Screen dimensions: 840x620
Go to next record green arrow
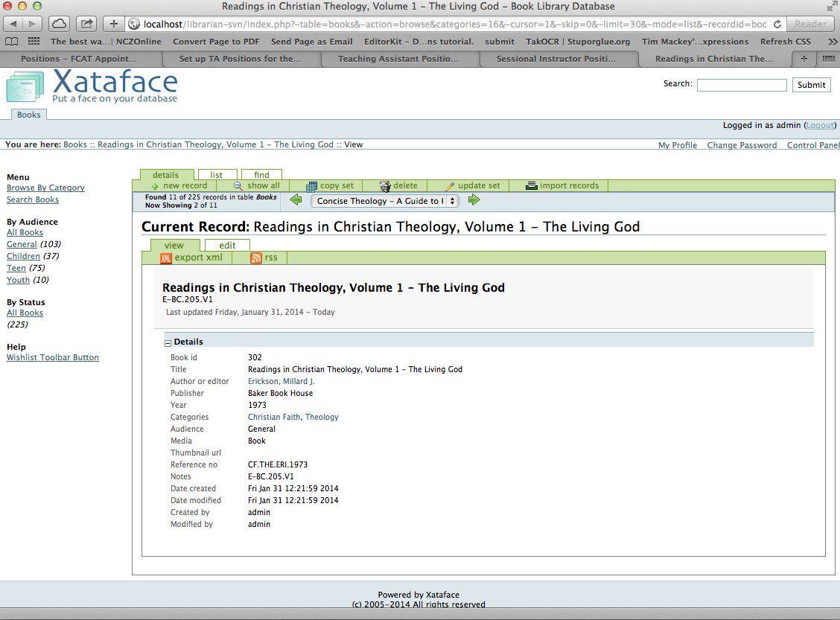click(474, 200)
